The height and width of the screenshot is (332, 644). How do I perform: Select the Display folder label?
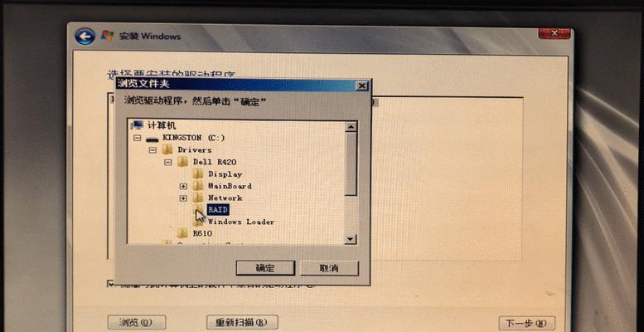(225, 174)
